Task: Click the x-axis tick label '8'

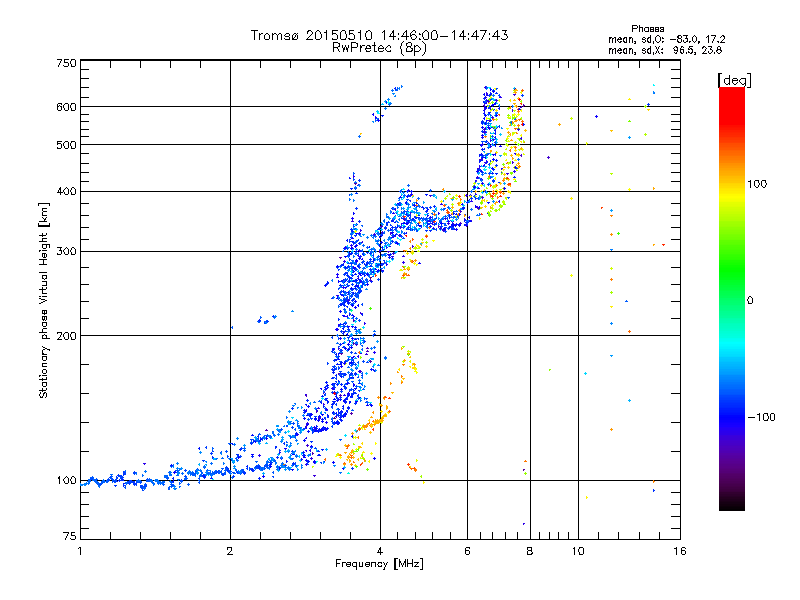Action: [530, 551]
